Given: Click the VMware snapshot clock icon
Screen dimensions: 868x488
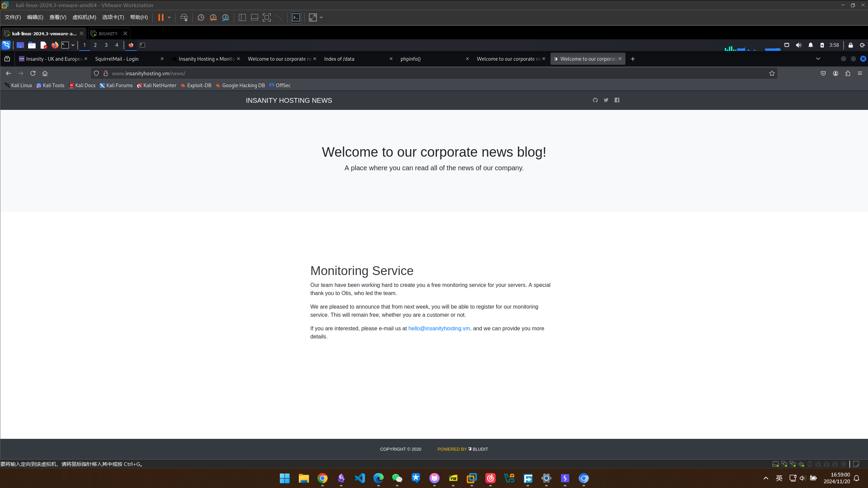Looking at the screenshot, I should [200, 18].
